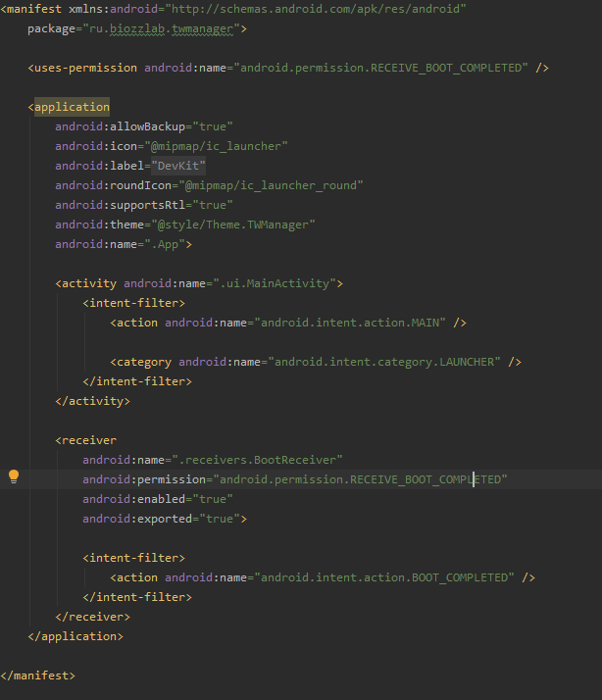
Task: Click the ".App" name value
Action: pos(165,245)
